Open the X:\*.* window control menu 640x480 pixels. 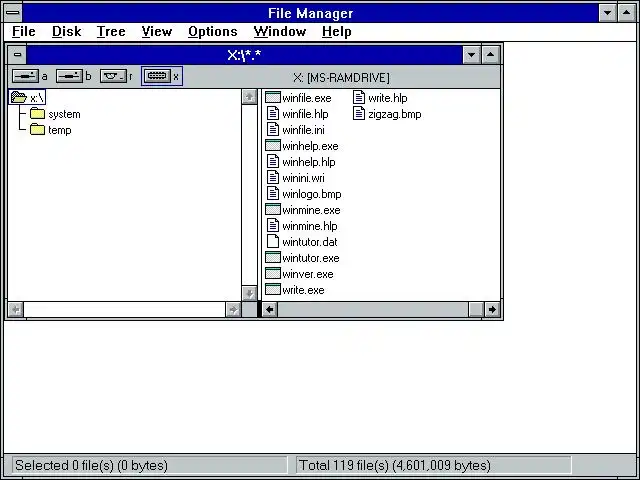coord(17,54)
